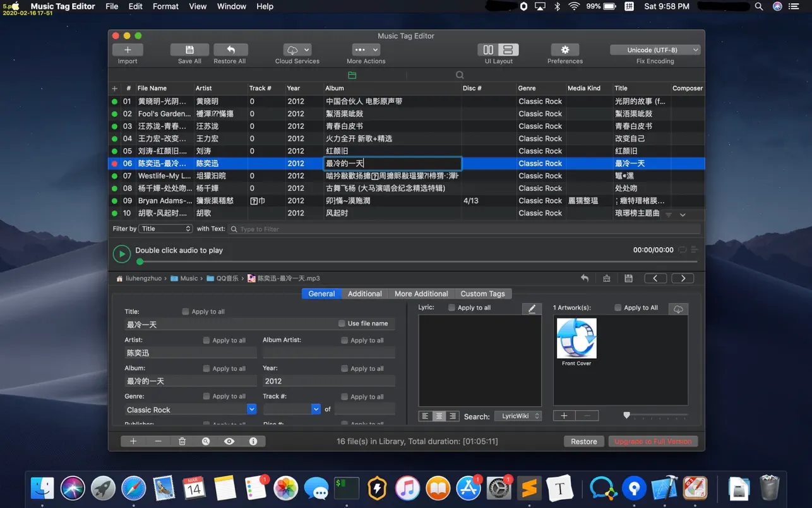Click the Import plus icon in toolbar
Screen dimensions: 812x508
pos(128,50)
